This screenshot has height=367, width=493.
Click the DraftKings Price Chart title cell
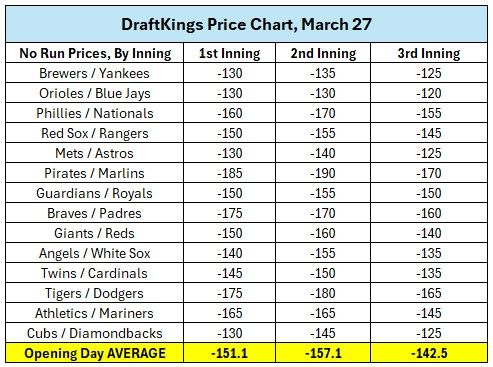(246, 24)
